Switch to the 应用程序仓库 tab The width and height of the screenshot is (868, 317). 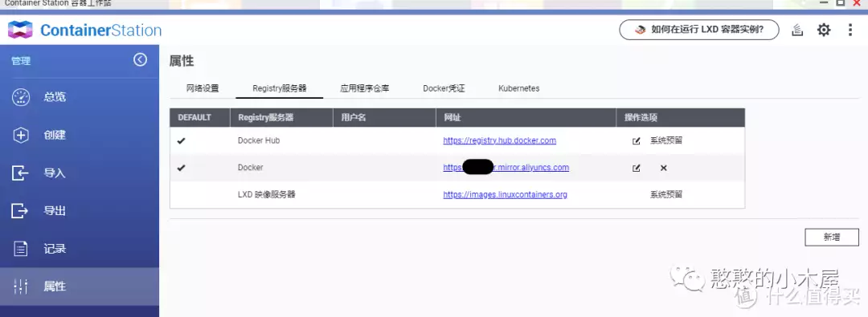[365, 88]
